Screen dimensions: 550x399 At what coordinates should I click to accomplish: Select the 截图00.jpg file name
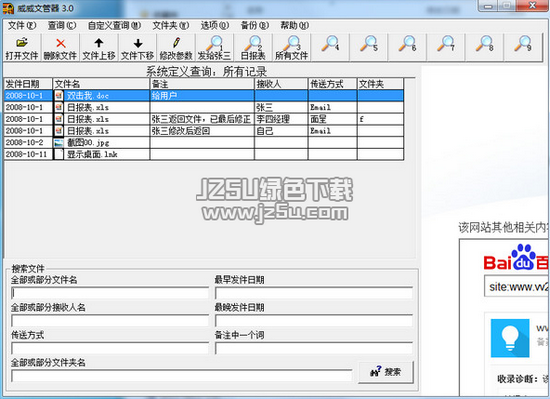tap(88, 143)
